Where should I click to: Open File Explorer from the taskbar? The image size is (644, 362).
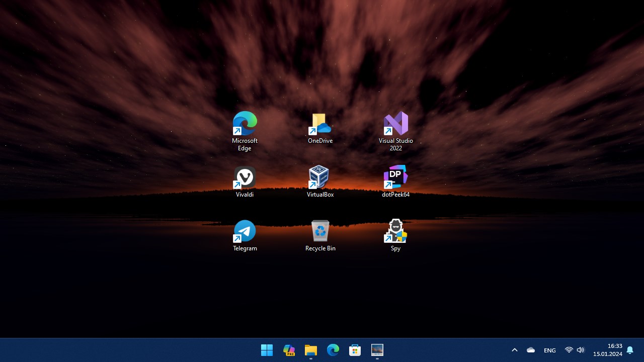[x=311, y=350]
